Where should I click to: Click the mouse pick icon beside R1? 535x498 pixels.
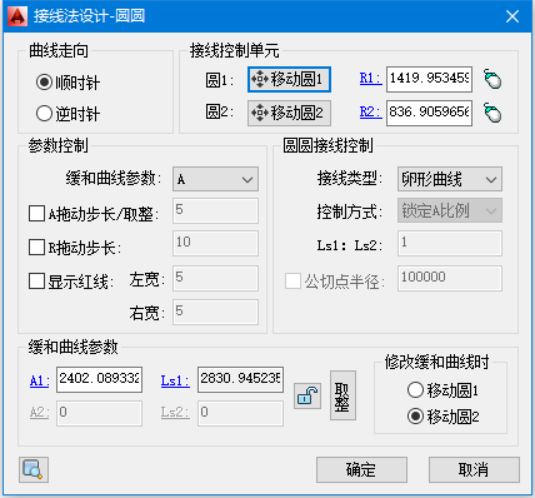(x=492, y=79)
